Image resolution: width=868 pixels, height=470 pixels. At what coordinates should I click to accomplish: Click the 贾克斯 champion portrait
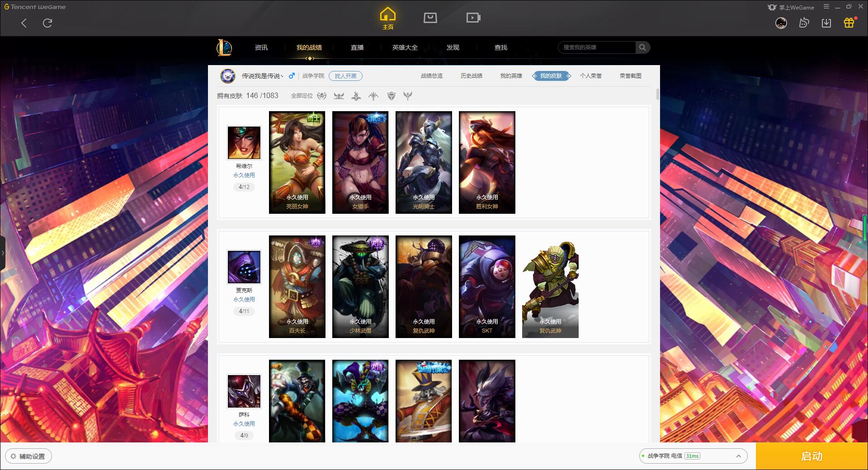point(244,267)
